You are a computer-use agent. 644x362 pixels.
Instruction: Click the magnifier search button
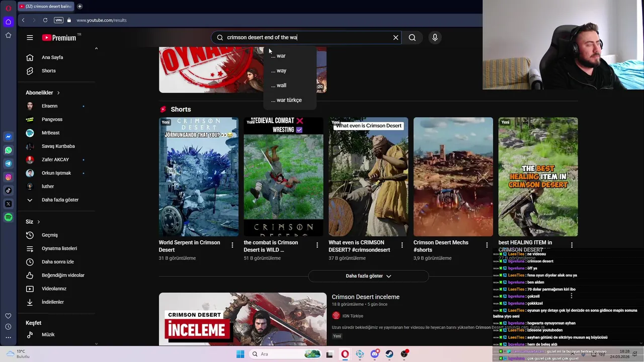pyautogui.click(x=412, y=38)
